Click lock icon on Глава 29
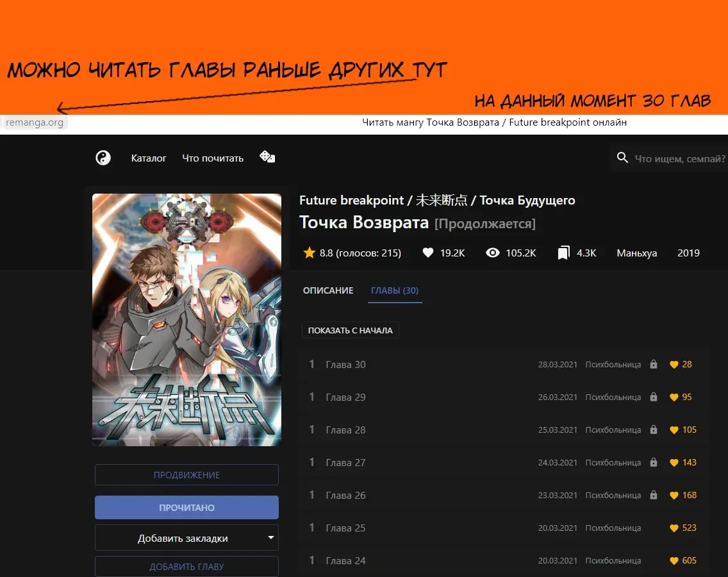 654,397
